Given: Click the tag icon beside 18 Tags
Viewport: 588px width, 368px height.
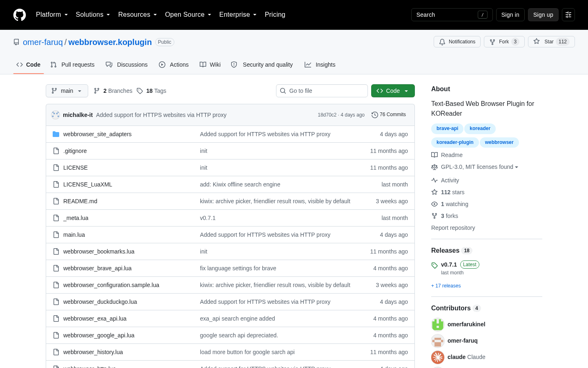Looking at the screenshot, I should (x=140, y=91).
